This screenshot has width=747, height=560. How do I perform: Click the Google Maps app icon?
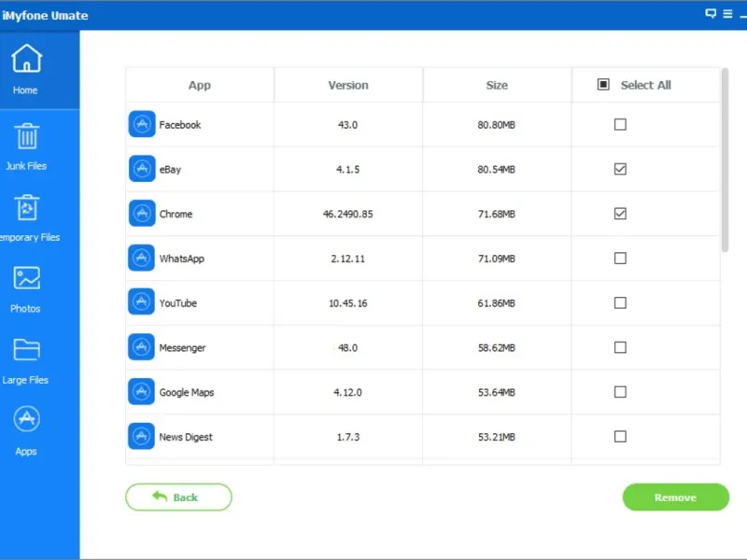pos(142,391)
